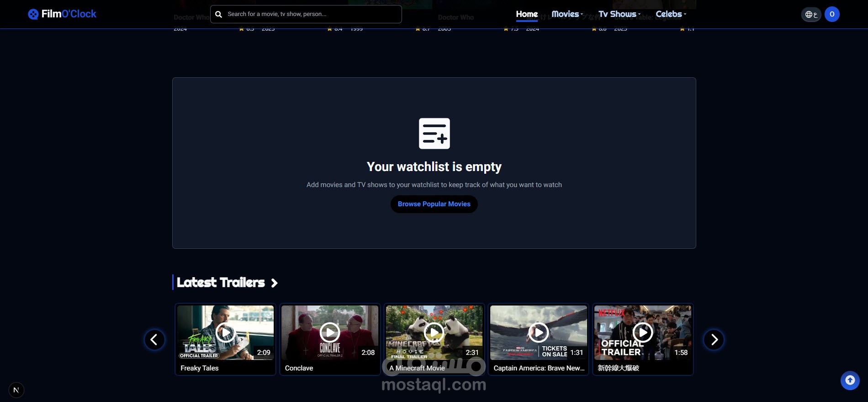Show next trailers with right arrow

click(x=714, y=340)
